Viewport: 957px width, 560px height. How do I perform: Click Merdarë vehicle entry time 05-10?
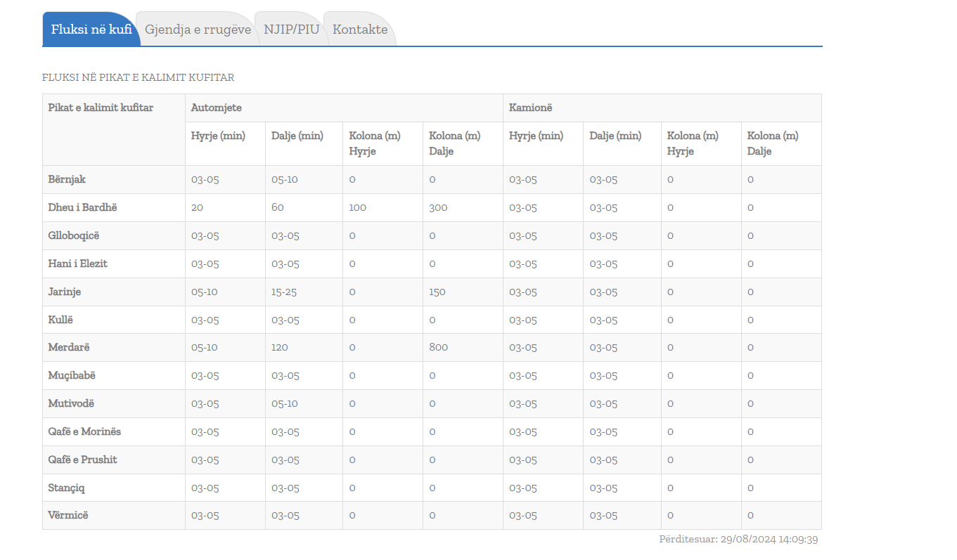click(205, 347)
